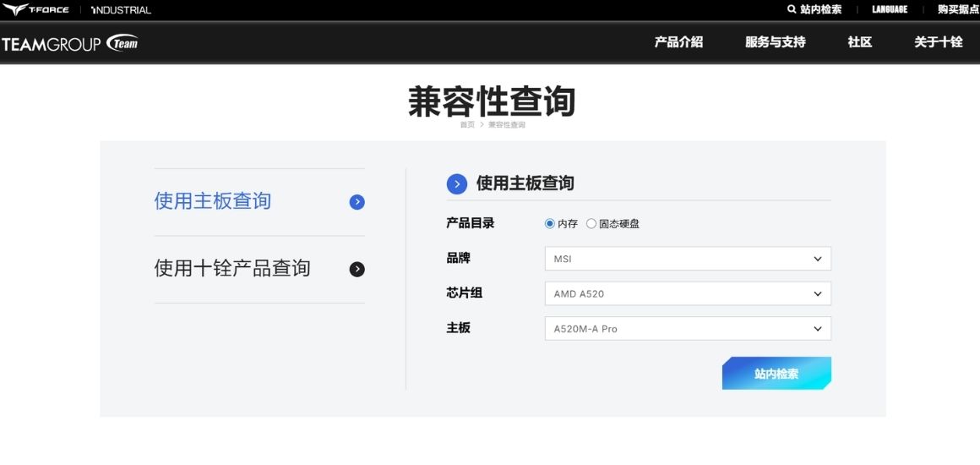980x465 pixels.
Task: Go to 首页 via breadcrumb
Action: (467, 124)
